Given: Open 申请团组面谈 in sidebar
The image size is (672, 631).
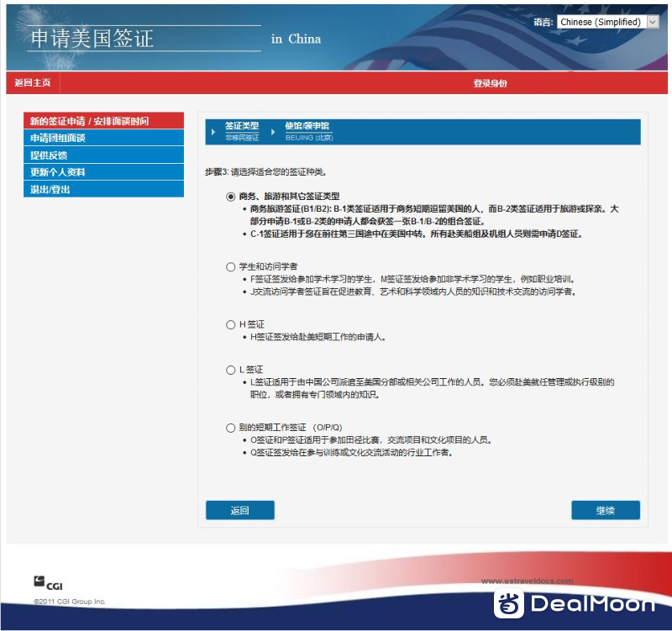Looking at the screenshot, I should click(x=103, y=138).
